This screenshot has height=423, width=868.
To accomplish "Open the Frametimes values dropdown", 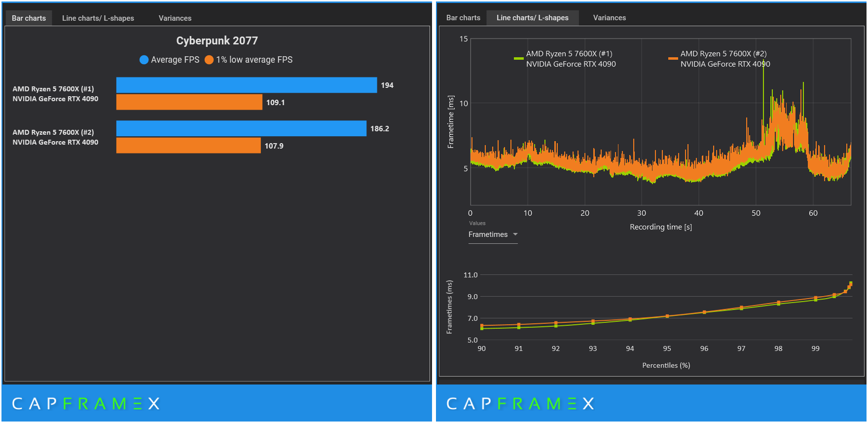I will pos(493,234).
